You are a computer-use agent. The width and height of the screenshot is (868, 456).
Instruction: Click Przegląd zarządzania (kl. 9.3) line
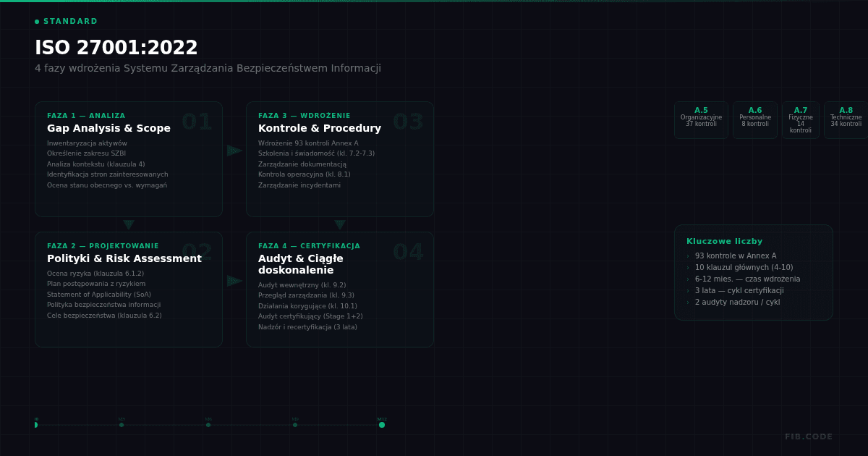(306, 295)
